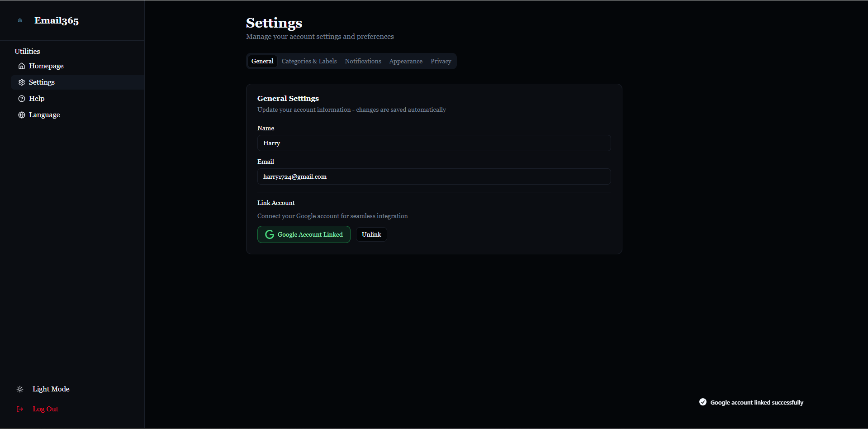The image size is (868, 429).
Task: Click into the Email input field
Action: [x=434, y=176]
